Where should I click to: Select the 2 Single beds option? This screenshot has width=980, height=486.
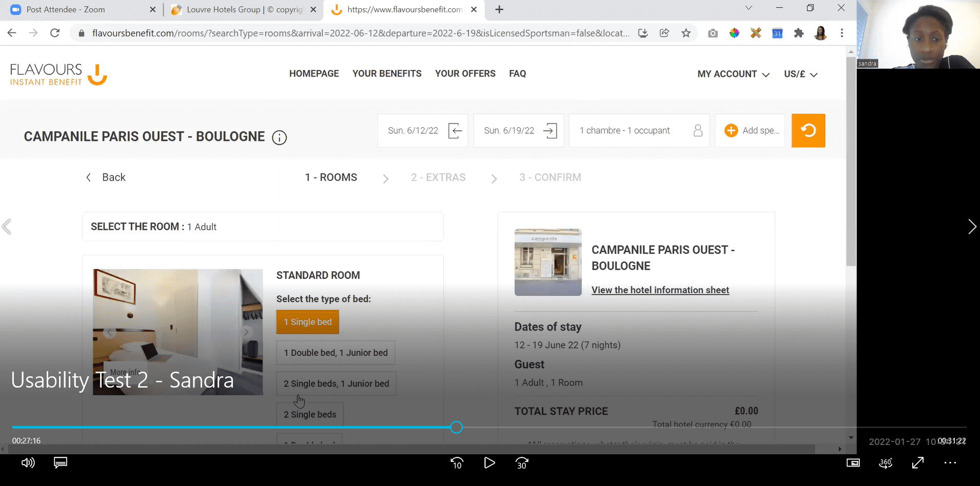[x=310, y=414]
